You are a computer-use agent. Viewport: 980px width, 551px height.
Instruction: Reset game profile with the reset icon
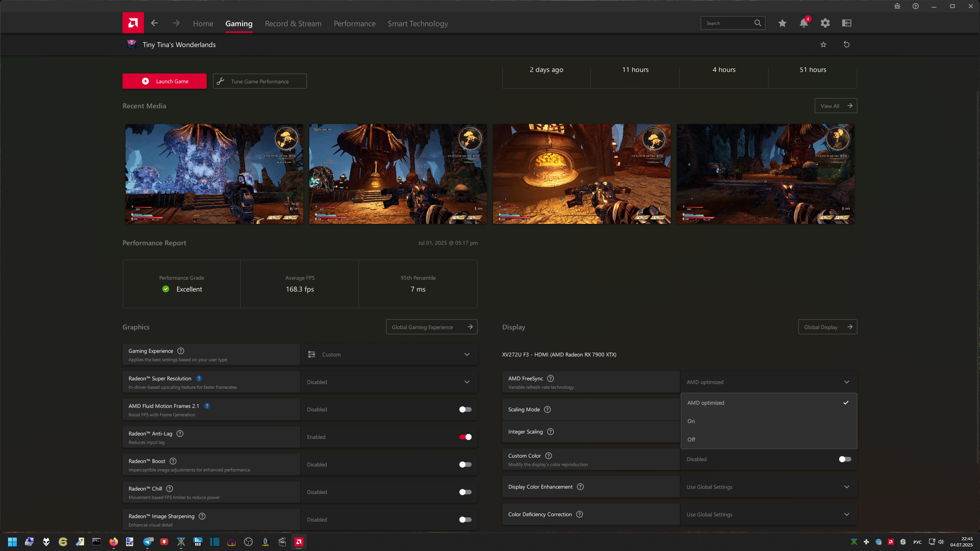pyautogui.click(x=846, y=44)
